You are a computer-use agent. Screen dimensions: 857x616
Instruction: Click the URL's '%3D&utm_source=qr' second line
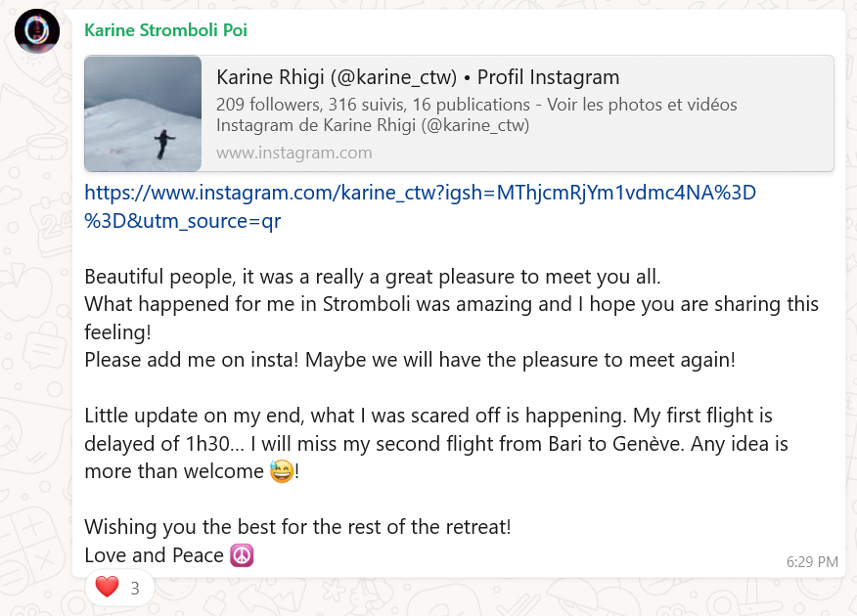[182, 221]
